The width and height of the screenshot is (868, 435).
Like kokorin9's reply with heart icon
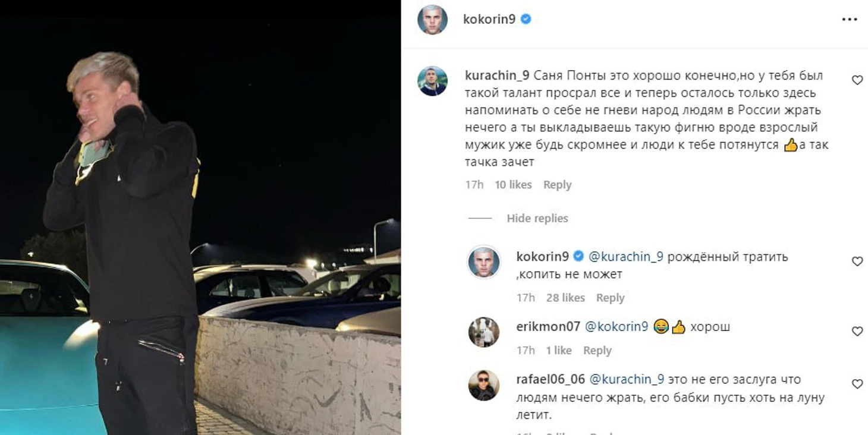(x=857, y=261)
